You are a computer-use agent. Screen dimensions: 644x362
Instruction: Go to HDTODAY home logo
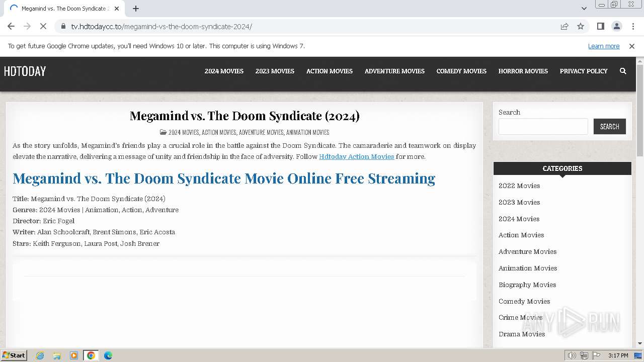tap(25, 71)
